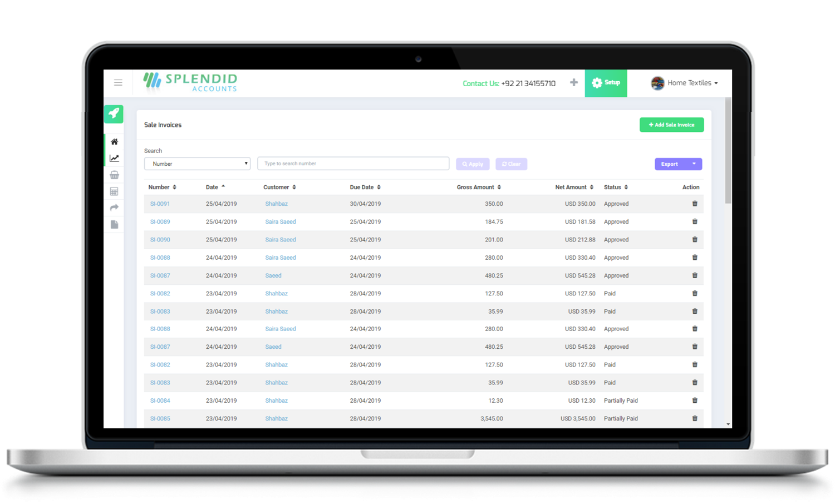The width and height of the screenshot is (835, 504).
Task: Open invoice SI-0089 link
Action: [160, 222]
